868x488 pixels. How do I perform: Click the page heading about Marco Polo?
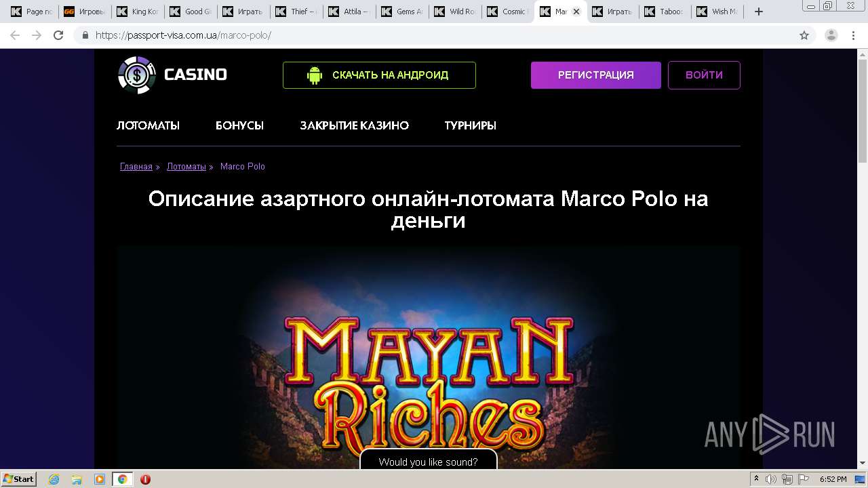point(429,209)
